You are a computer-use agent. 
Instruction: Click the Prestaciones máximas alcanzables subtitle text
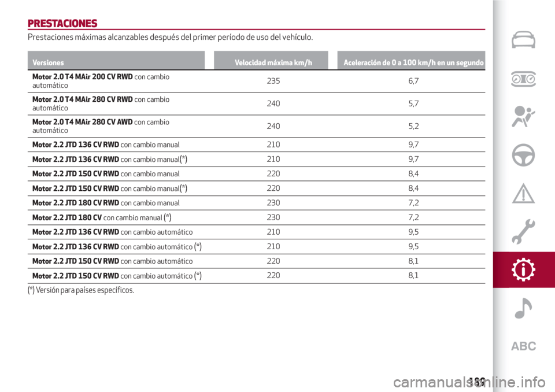[170, 37]
